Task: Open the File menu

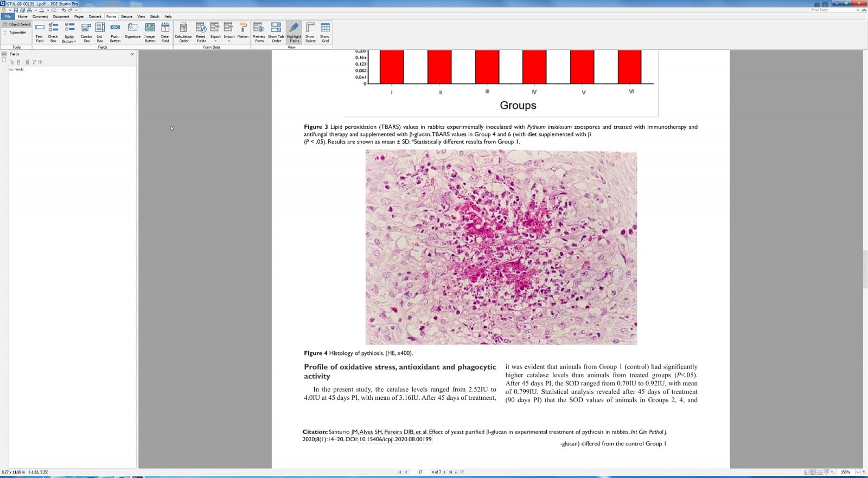Action: (8, 16)
